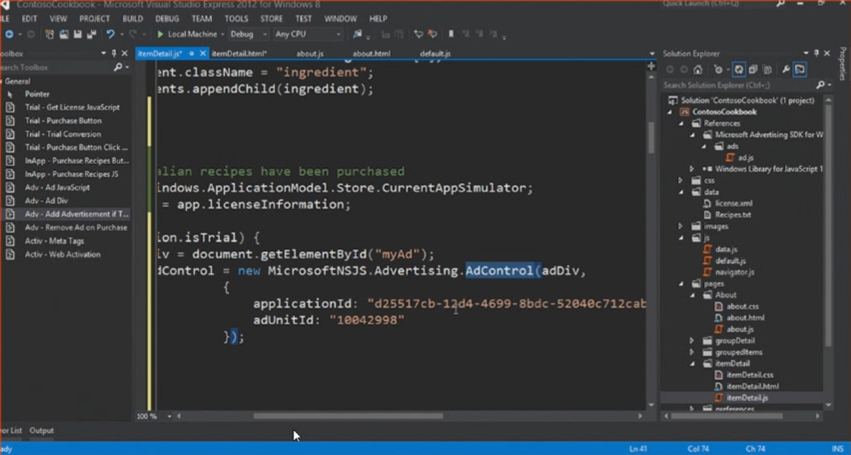The image size is (851, 455).
Task: Save the current file with the Save icon
Action: (78, 34)
